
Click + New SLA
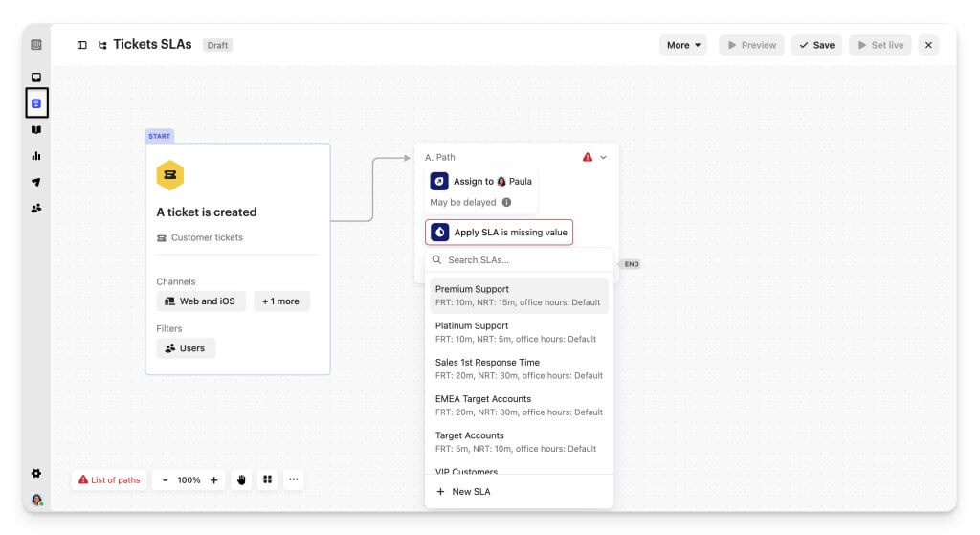pos(463,491)
